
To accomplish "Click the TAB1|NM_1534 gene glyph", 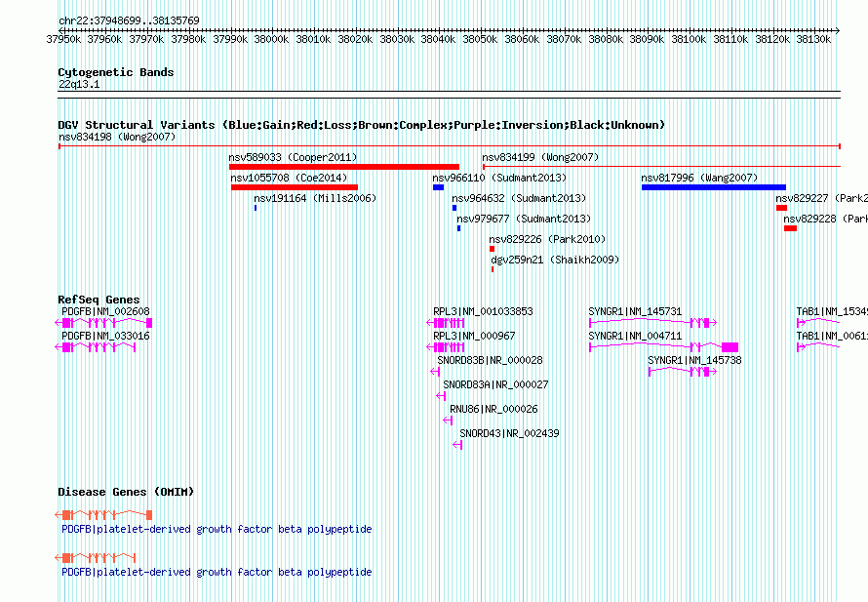I will click(818, 323).
